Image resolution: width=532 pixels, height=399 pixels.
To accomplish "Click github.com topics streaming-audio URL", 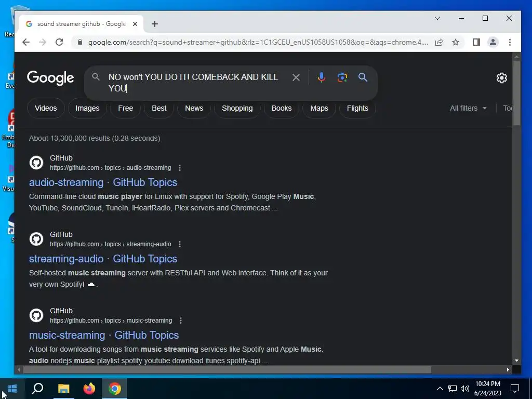I will click(111, 244).
